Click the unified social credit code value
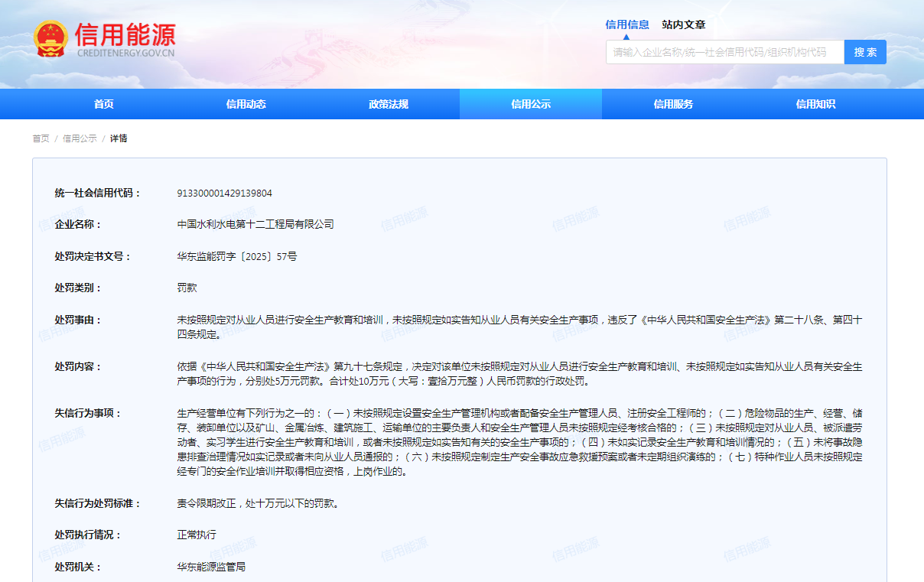924x582 pixels. tap(224, 193)
